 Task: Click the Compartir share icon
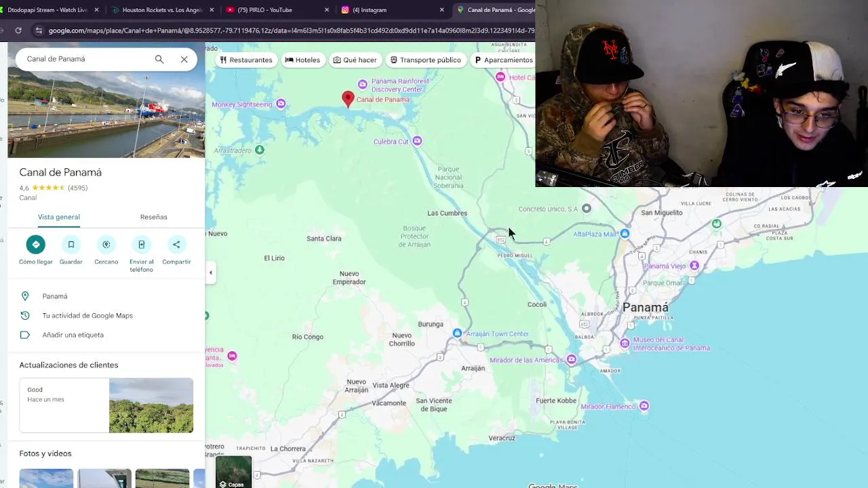176,245
